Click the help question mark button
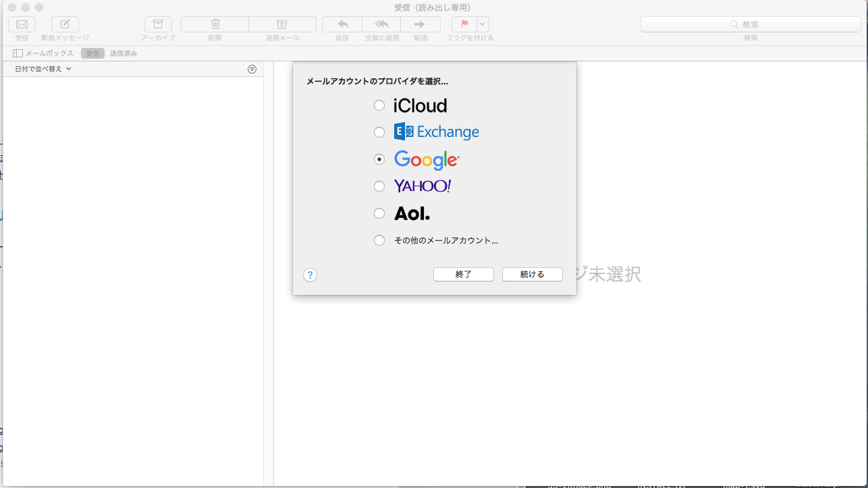868x488 pixels. tap(310, 275)
